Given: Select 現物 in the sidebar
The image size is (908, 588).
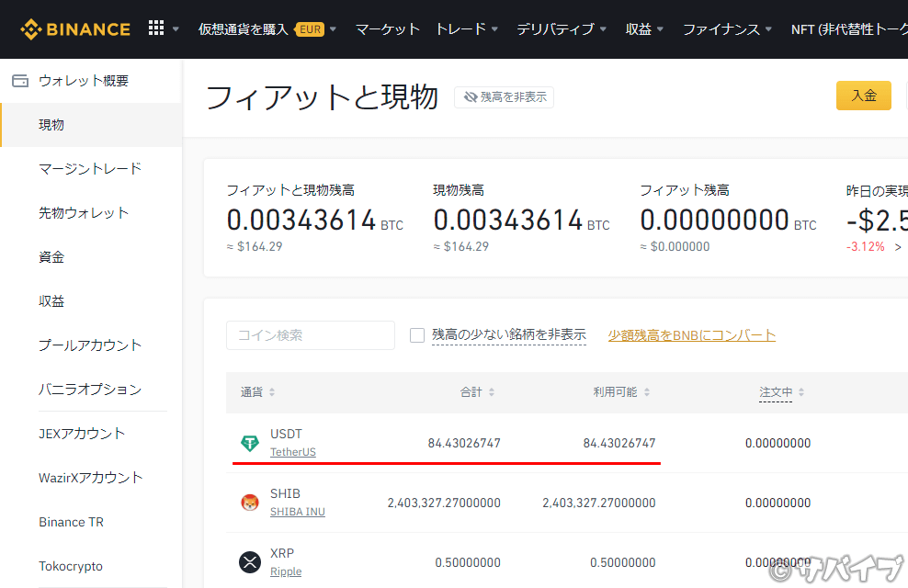Looking at the screenshot, I should (x=91, y=125).
